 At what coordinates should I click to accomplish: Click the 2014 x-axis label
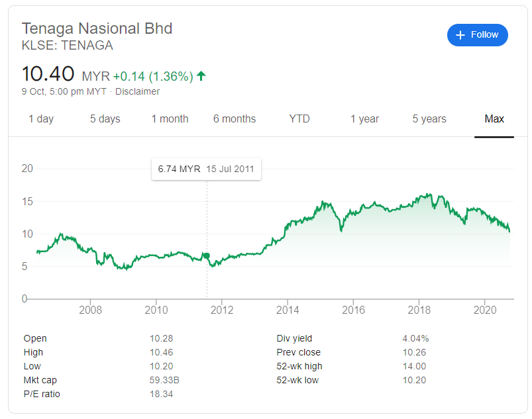(x=288, y=310)
